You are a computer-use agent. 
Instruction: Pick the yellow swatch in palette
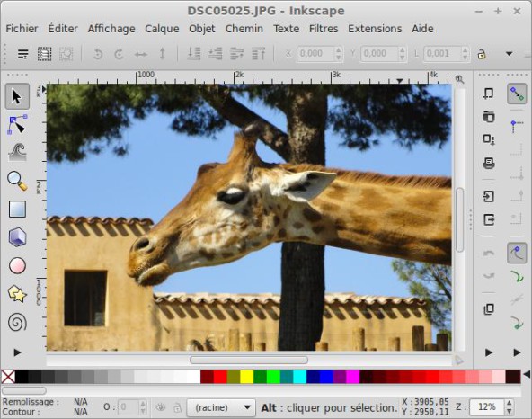tap(246, 377)
